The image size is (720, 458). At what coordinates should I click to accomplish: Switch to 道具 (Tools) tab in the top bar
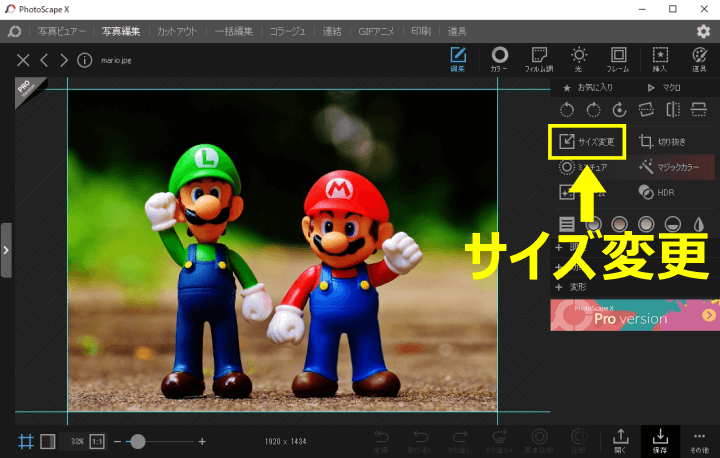[457, 31]
